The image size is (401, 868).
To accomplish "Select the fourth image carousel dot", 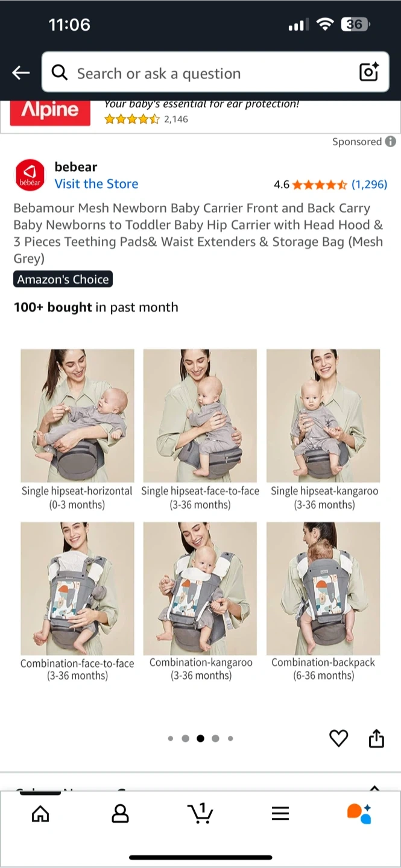I will coord(215,738).
